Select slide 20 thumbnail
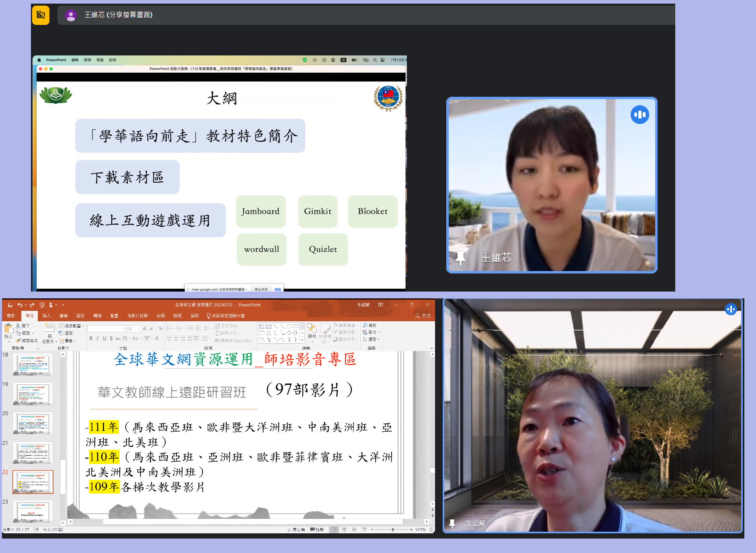This screenshot has width=756, height=553. 33,423
